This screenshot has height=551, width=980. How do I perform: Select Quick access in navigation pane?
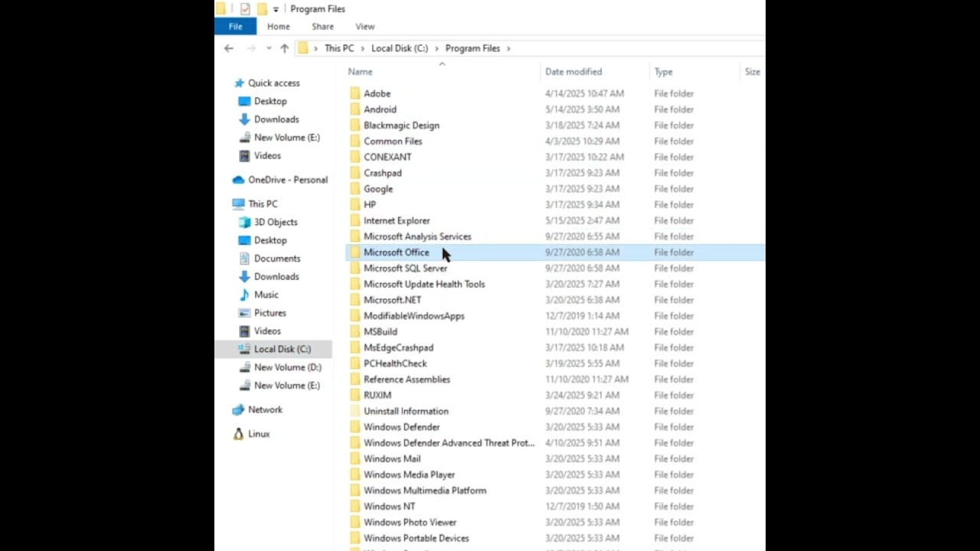pyautogui.click(x=273, y=83)
